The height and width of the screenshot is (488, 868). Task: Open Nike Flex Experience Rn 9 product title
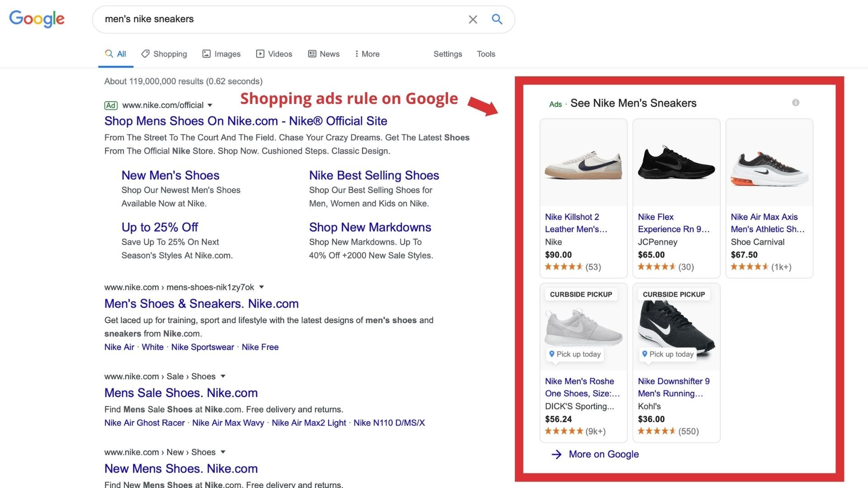[x=674, y=223]
